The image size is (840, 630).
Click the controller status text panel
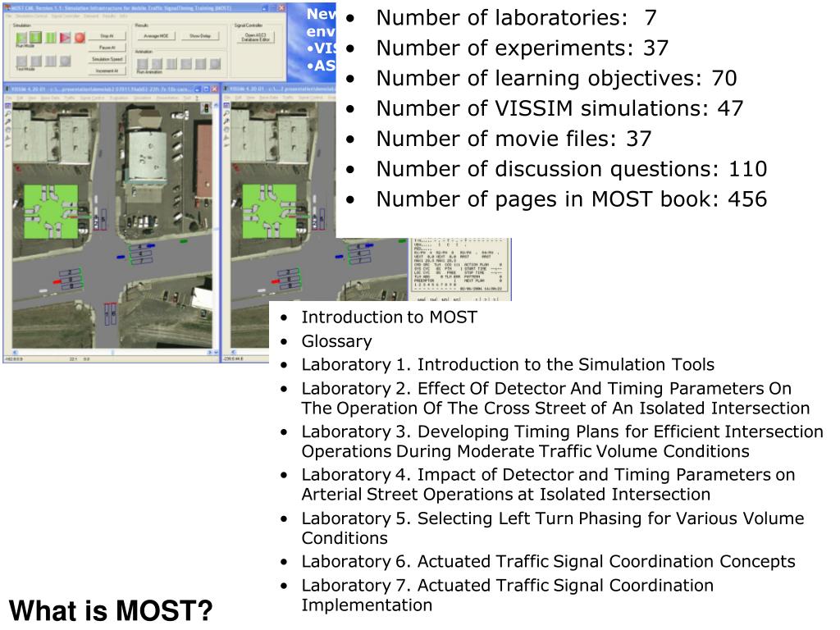pyautogui.click(x=459, y=267)
